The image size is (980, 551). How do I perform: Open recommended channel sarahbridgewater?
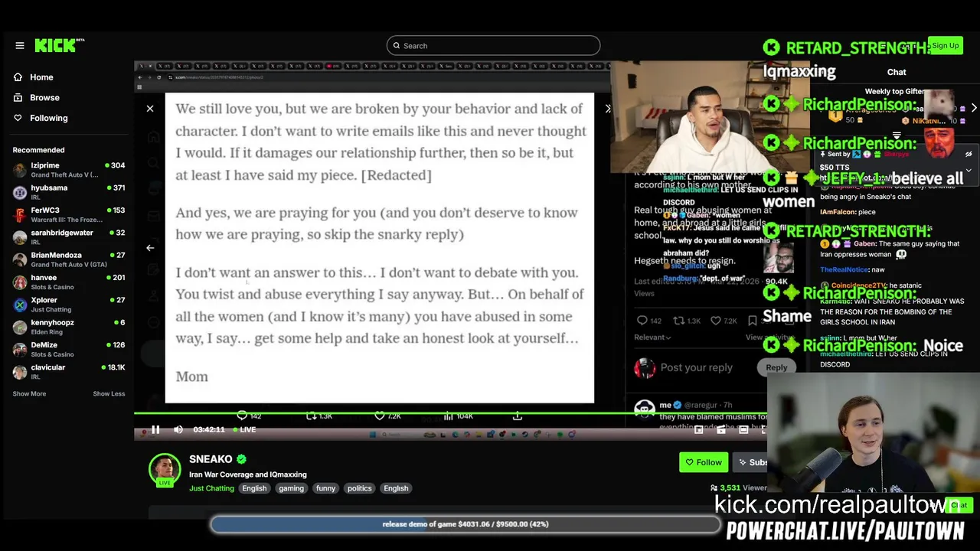pos(69,237)
